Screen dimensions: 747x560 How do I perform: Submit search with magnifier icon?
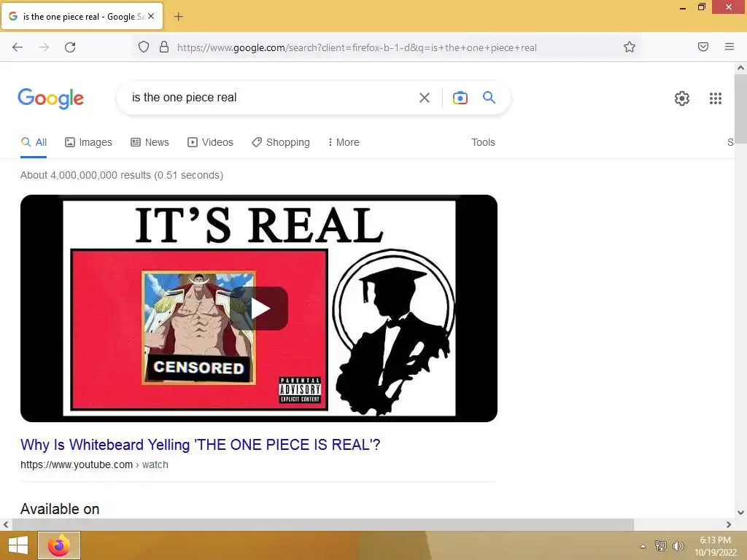(x=489, y=97)
